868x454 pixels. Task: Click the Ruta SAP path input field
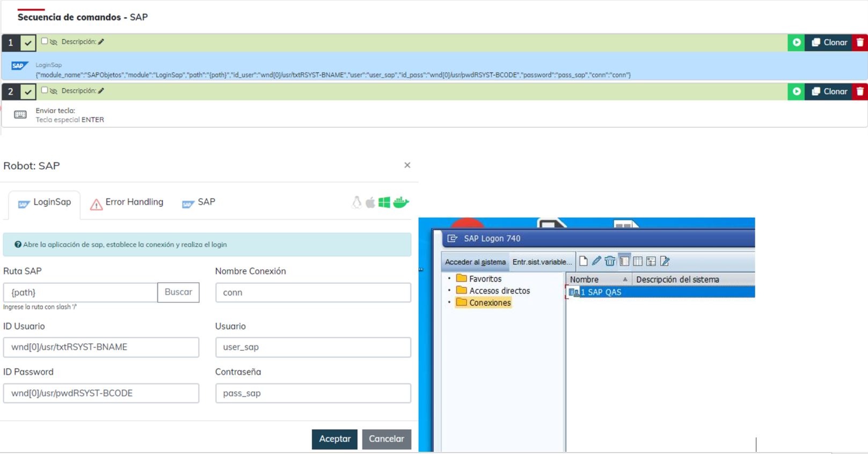coord(81,292)
